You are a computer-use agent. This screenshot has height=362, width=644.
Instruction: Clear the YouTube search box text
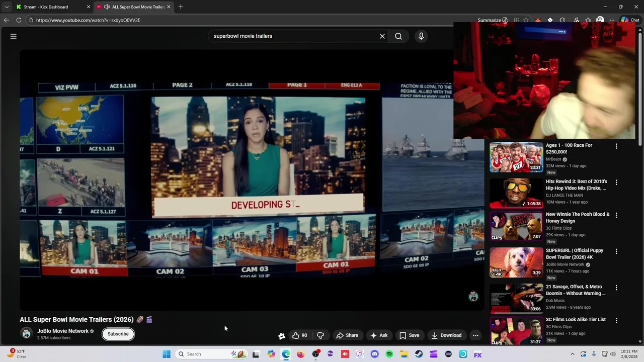click(382, 36)
